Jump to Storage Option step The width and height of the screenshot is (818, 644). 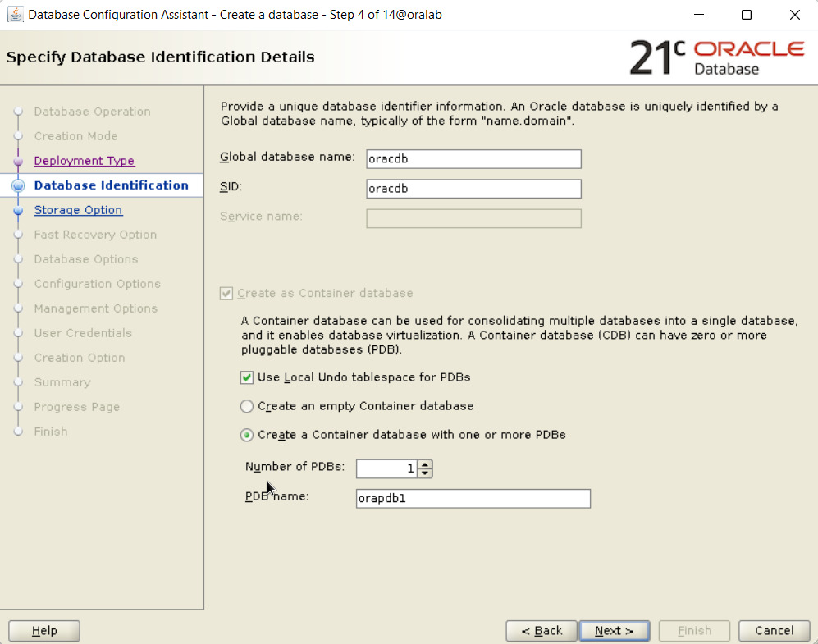78,210
